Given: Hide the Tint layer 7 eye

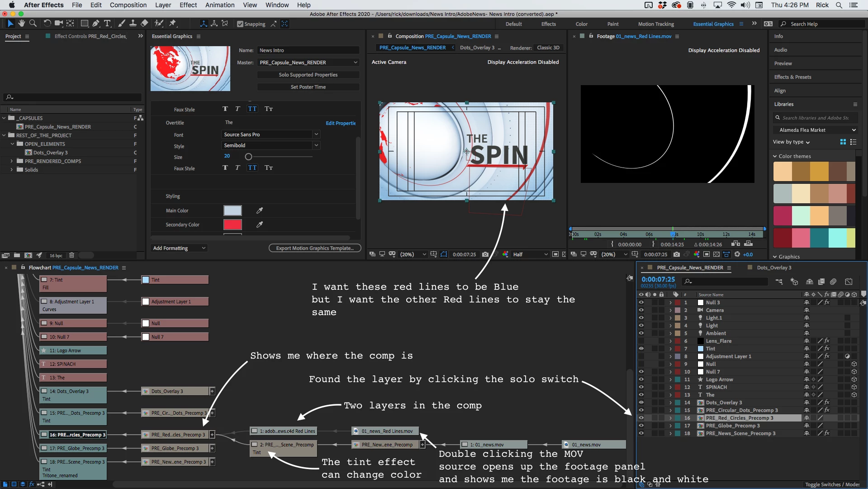Looking at the screenshot, I should (x=641, y=349).
